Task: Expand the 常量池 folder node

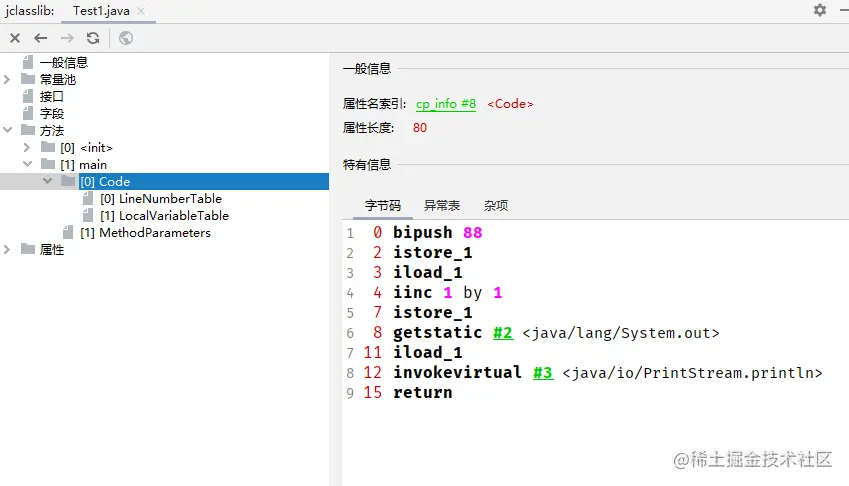Action: 7,80
